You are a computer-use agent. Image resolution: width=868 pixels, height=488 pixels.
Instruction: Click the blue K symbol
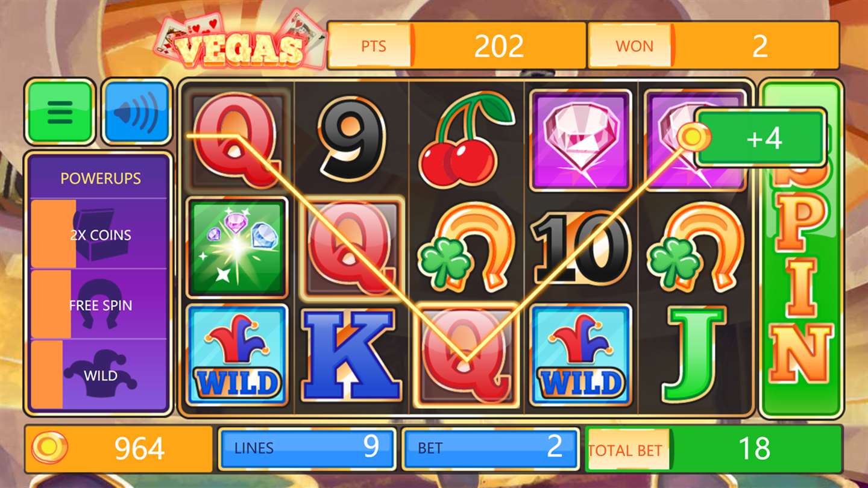(352, 354)
